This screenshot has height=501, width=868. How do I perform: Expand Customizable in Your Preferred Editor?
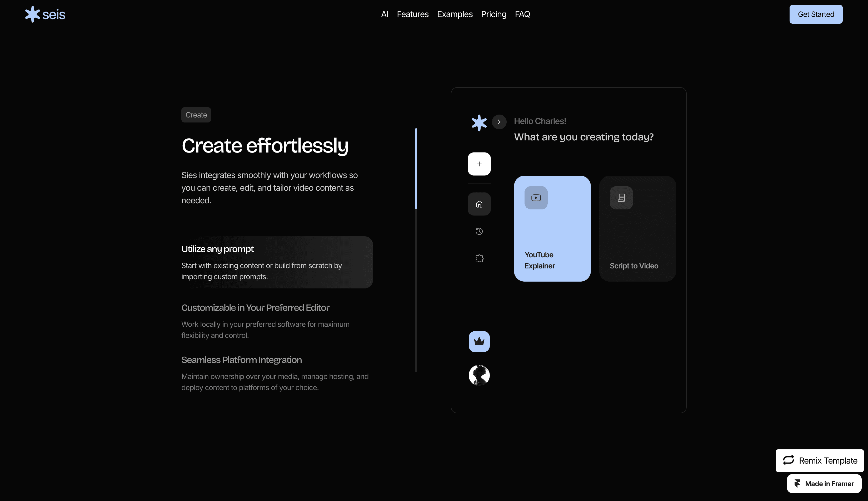point(255,308)
